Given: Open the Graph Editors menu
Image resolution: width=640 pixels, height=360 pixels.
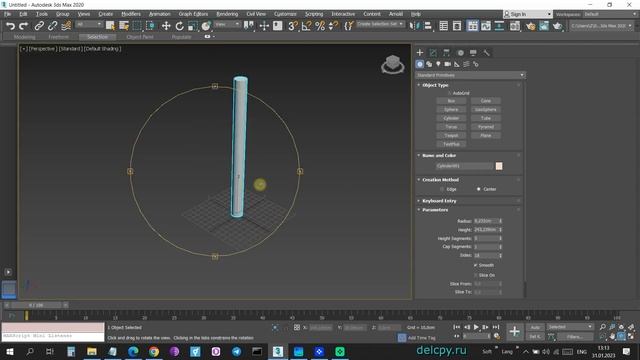Looking at the screenshot, I should tap(193, 14).
